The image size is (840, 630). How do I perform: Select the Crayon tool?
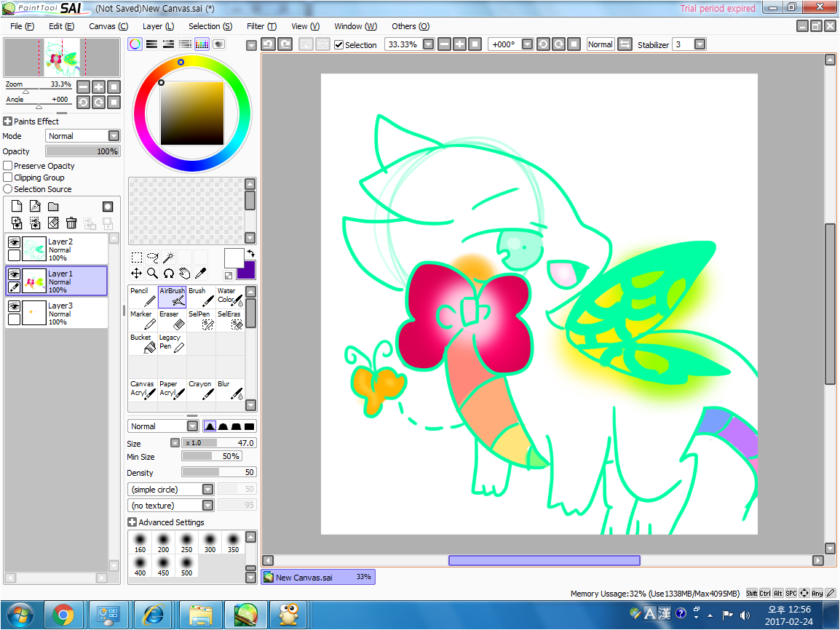point(201,390)
